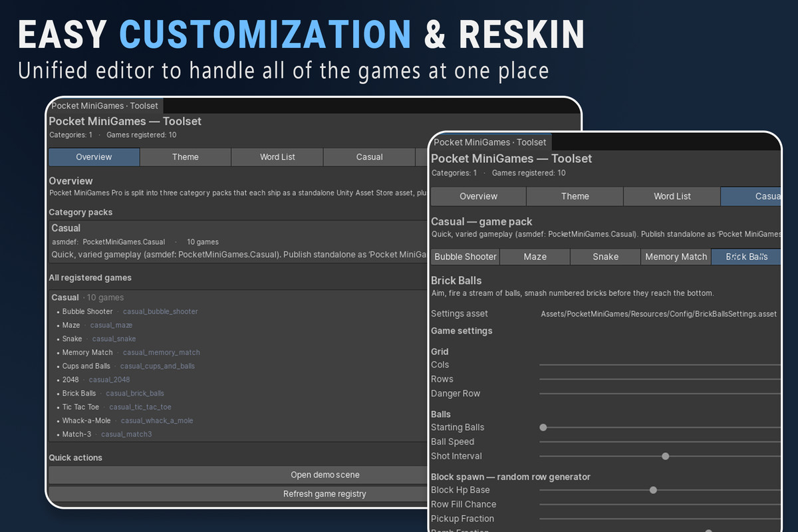Viewport: 798px width, 532px height.
Task: Click the casual_bubble_shooter id text
Action: tap(160, 311)
